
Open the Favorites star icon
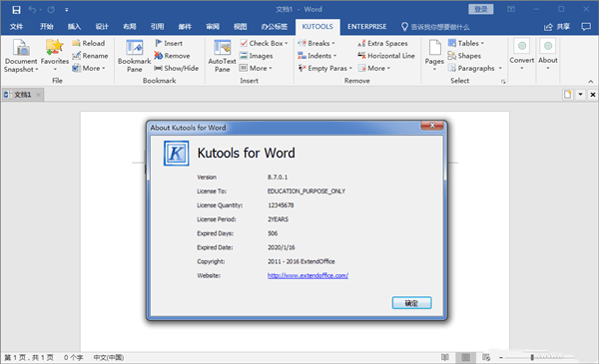click(x=55, y=55)
